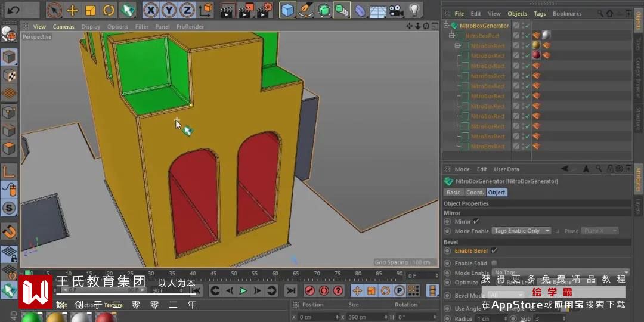
Task: Toggle Z axis lock
Action: 187,10
